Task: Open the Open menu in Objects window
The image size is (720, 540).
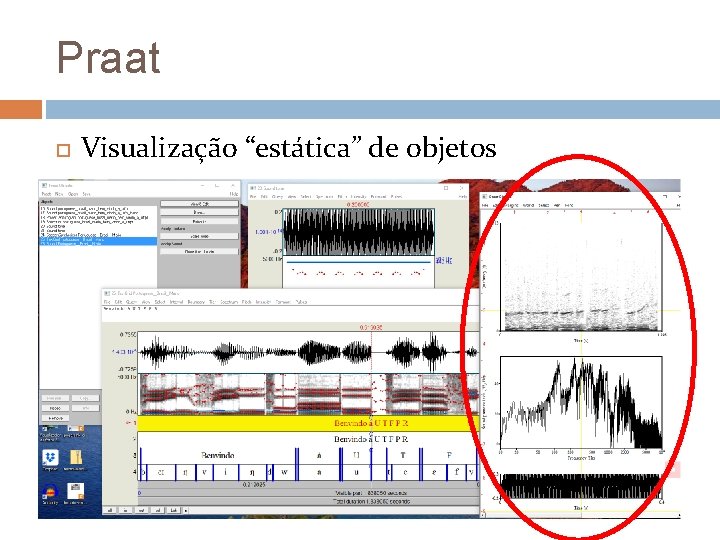Action: coord(73,194)
